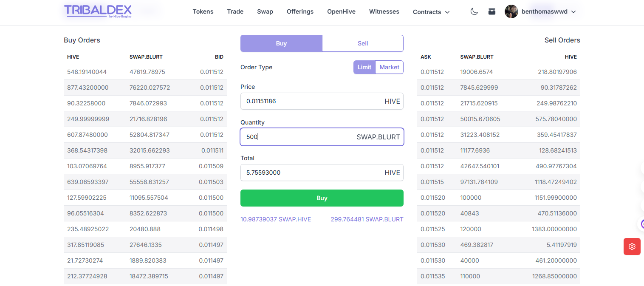Expand the Contracts dropdown menu

tap(431, 12)
